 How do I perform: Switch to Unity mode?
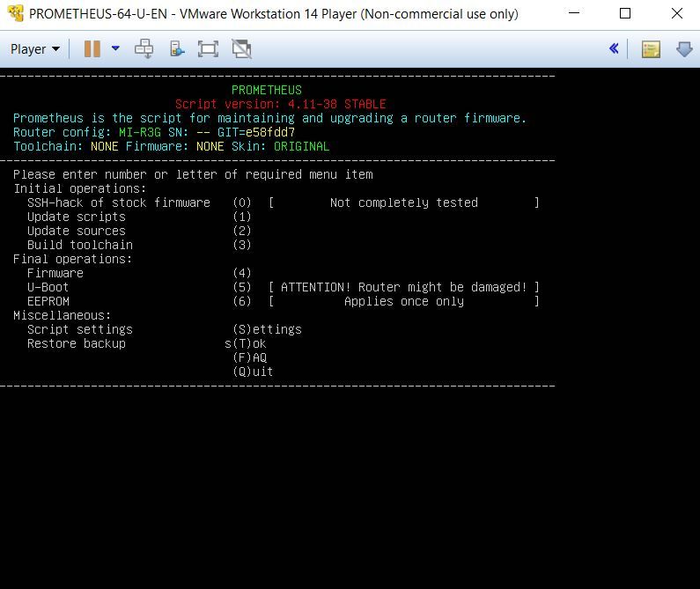(x=241, y=49)
